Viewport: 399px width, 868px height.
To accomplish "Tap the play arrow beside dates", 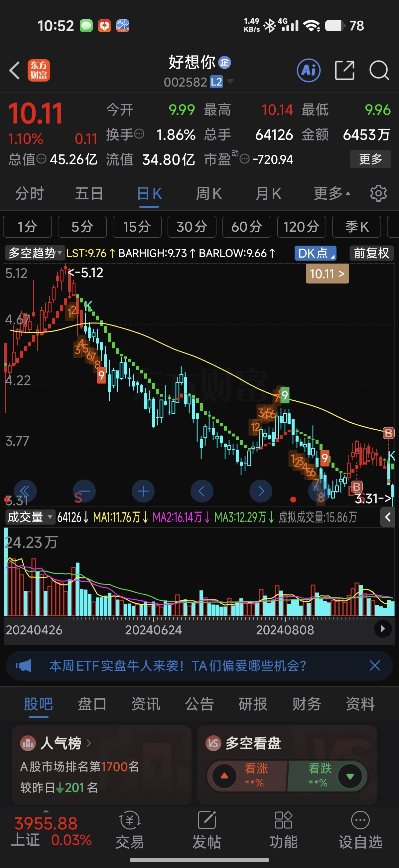I will 383,629.
